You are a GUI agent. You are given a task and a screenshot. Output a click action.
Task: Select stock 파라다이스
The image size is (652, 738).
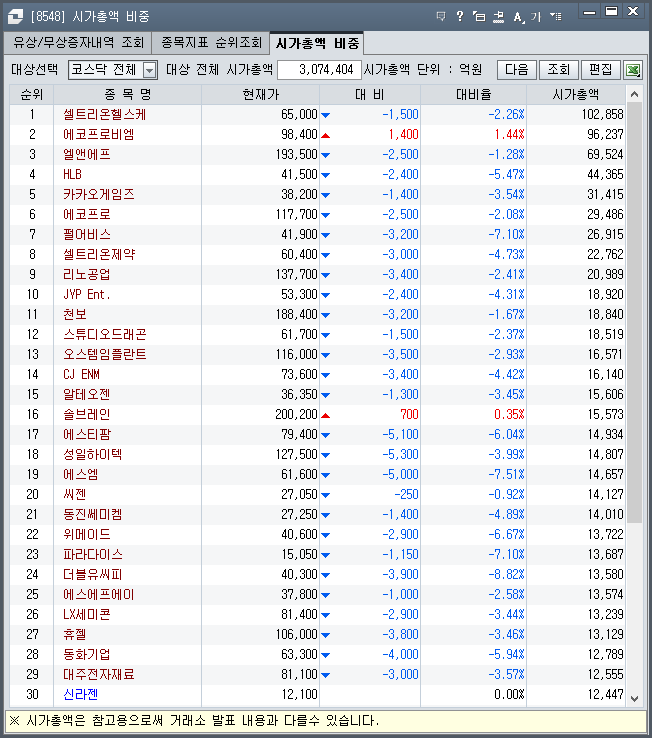tap(93, 554)
